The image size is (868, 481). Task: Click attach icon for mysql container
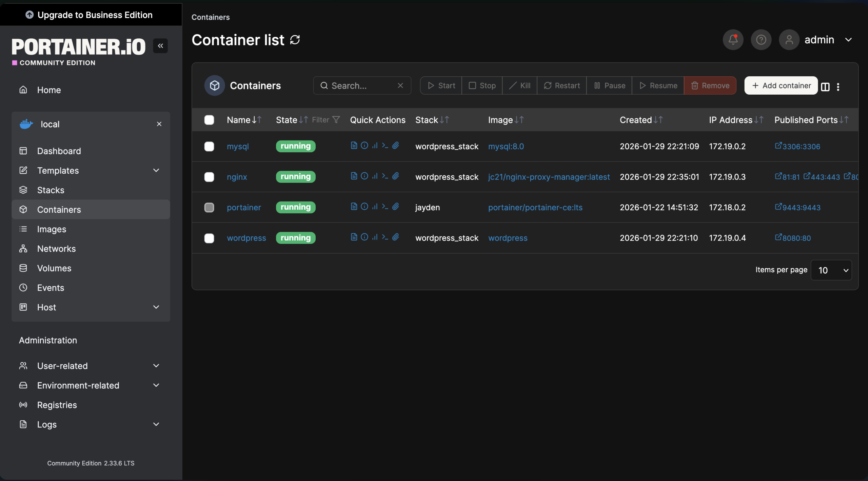tap(395, 146)
